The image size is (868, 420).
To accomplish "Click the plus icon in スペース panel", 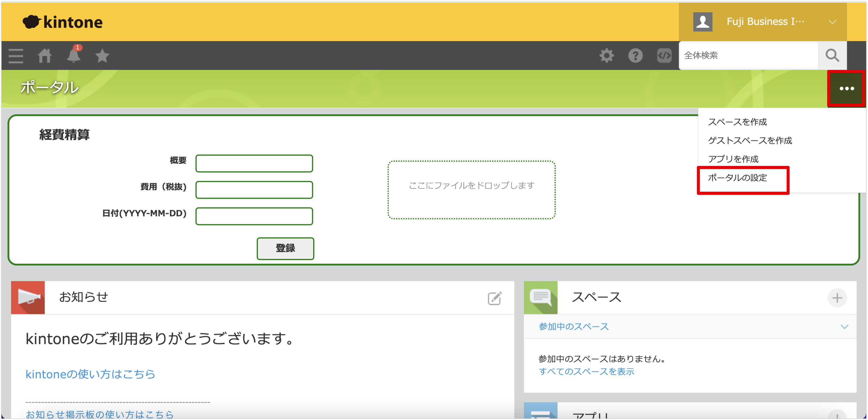I will 837,298.
